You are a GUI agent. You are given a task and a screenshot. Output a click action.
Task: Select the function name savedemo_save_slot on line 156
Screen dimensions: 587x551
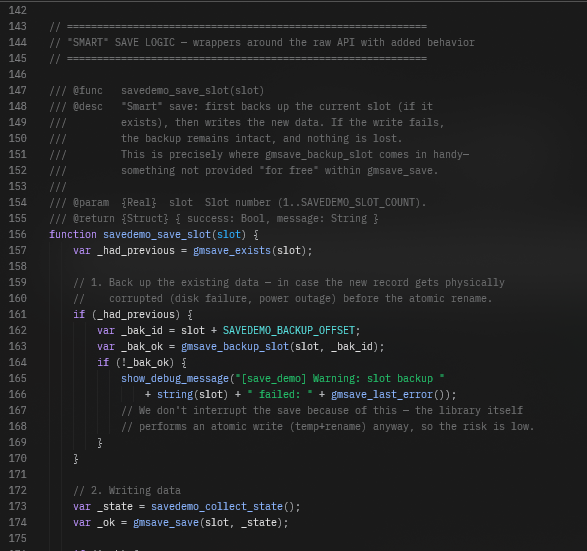[x=157, y=234]
